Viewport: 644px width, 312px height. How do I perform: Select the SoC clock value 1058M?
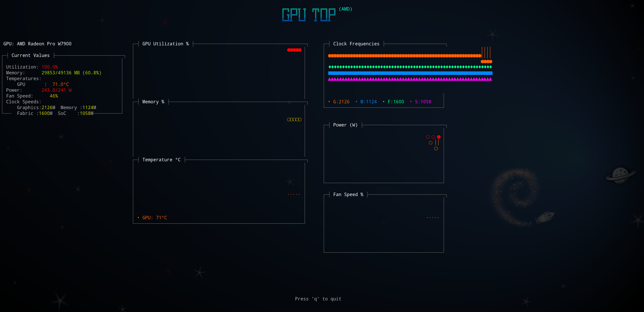click(x=87, y=113)
